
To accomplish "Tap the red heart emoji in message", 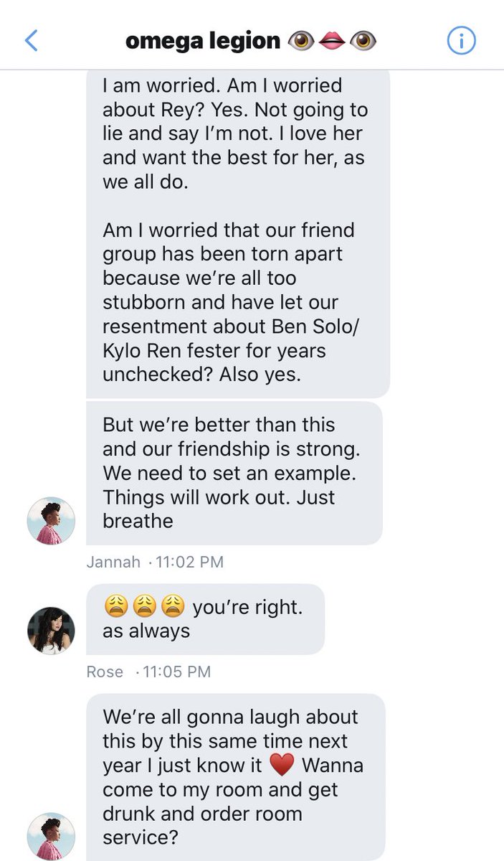I will (x=282, y=766).
